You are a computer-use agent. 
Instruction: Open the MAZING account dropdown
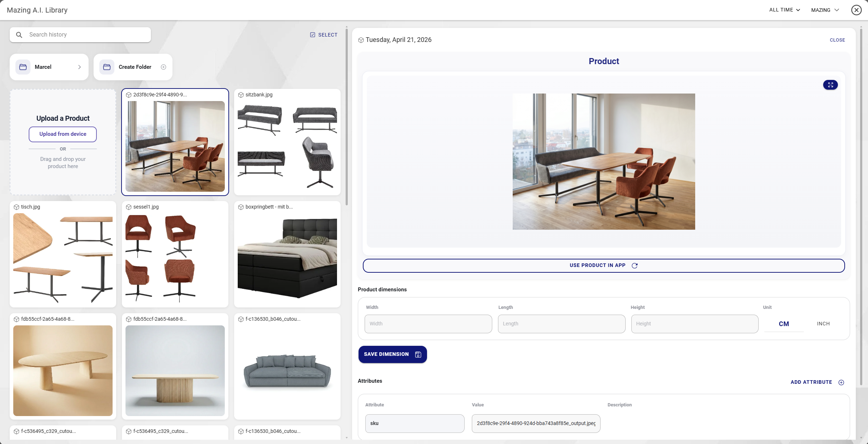point(825,10)
